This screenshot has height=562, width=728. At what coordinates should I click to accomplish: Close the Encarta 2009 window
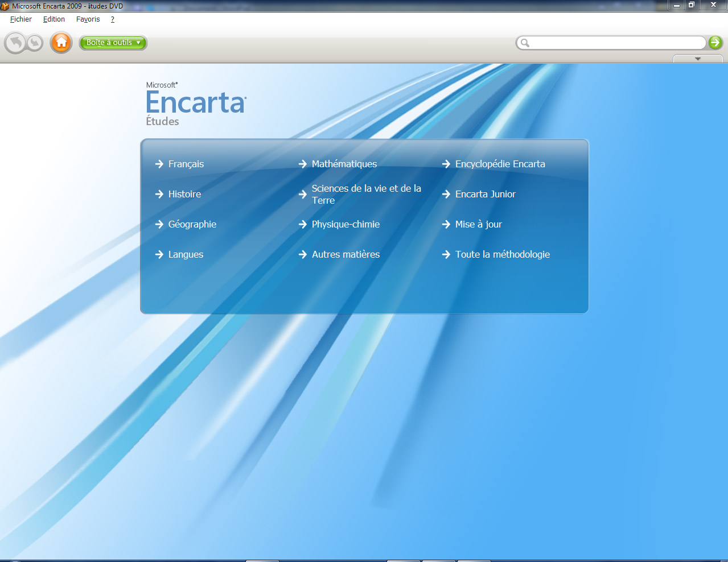pyautogui.click(x=713, y=5)
